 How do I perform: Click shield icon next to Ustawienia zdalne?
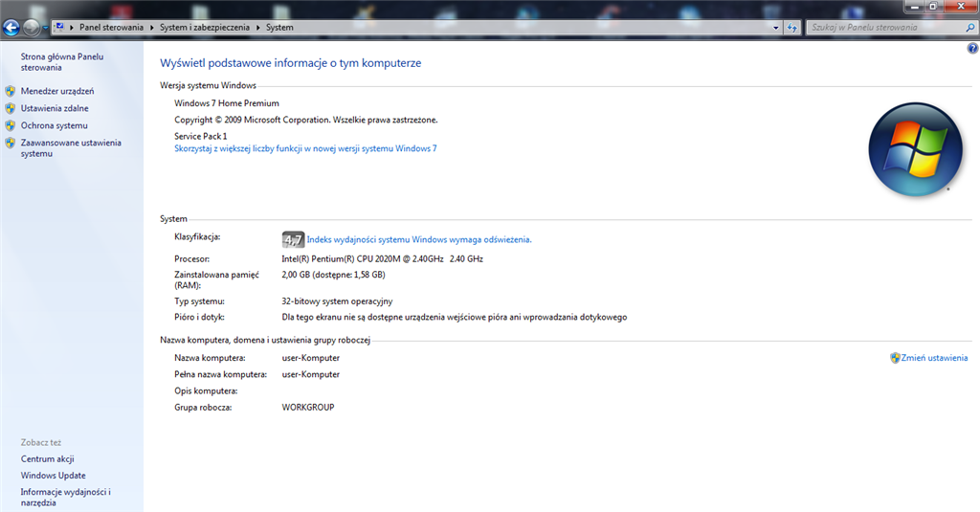(10, 108)
